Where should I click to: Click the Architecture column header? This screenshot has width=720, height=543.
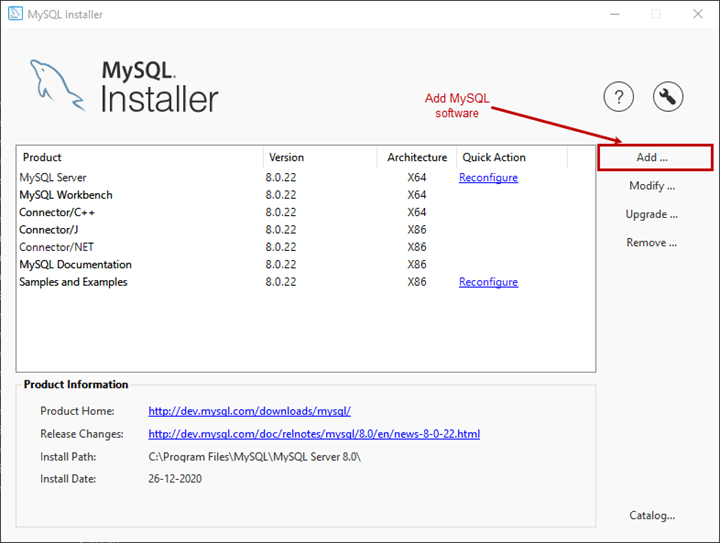click(417, 157)
